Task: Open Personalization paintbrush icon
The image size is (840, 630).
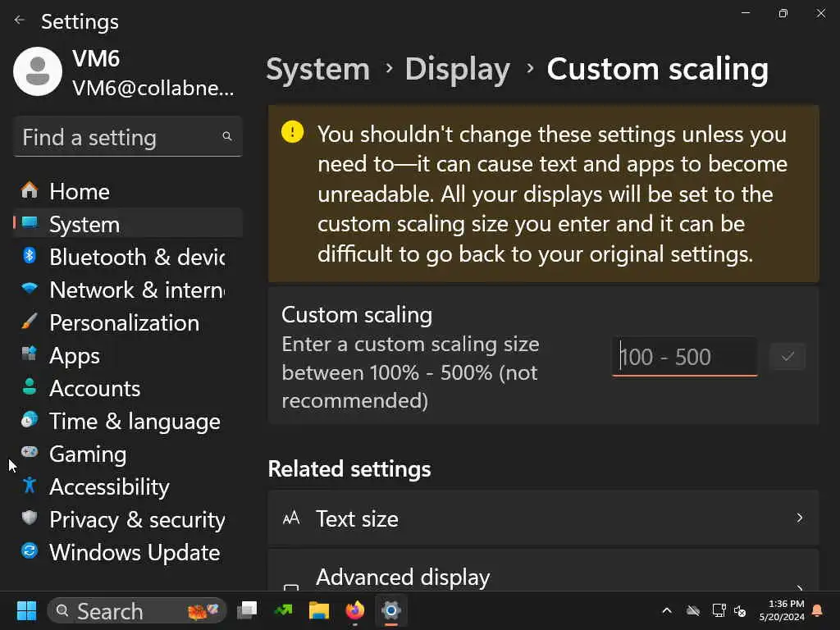Action: pyautogui.click(x=30, y=322)
